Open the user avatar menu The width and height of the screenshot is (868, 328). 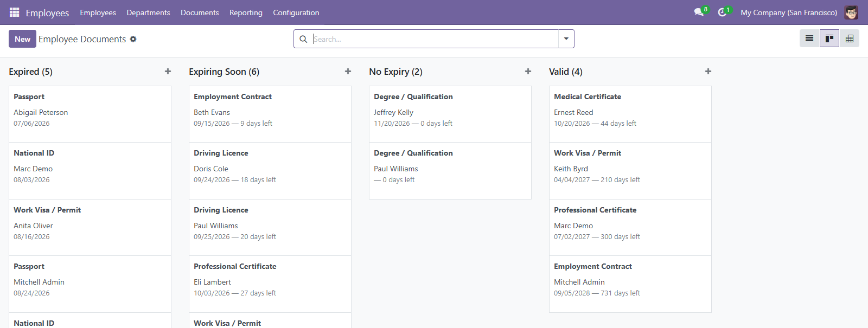pyautogui.click(x=851, y=12)
